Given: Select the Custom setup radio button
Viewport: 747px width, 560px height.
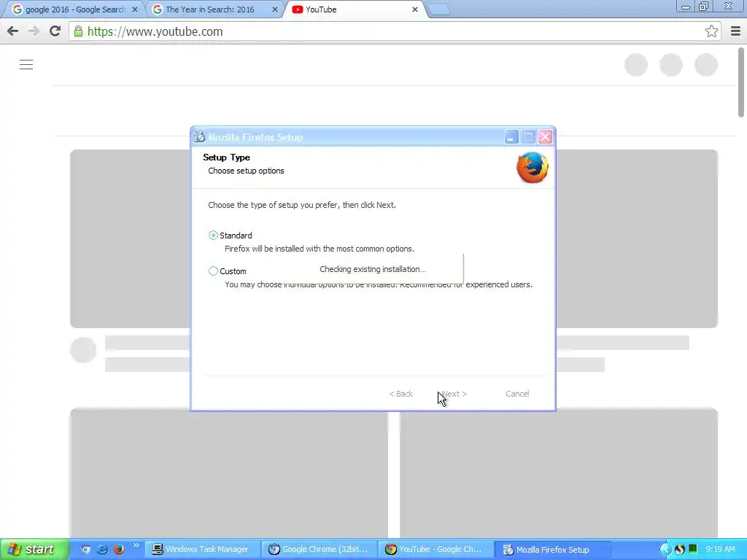Looking at the screenshot, I should (213, 271).
